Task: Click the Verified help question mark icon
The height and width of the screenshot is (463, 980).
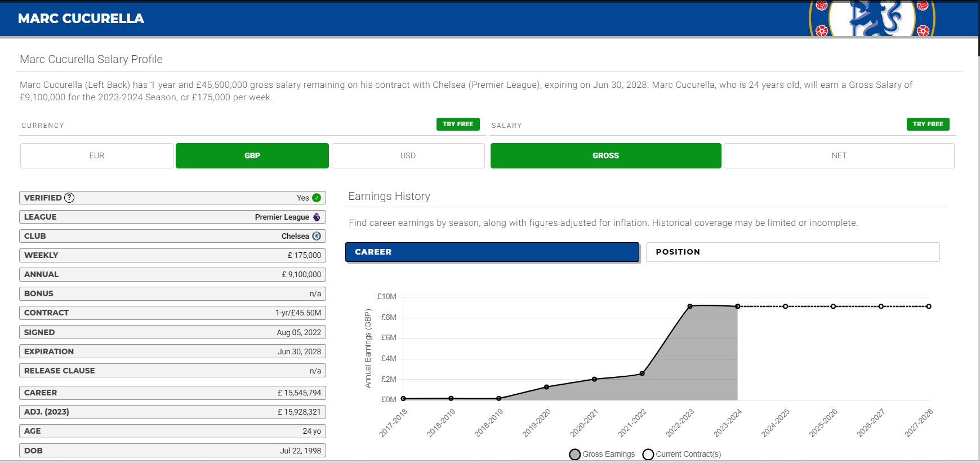Action: click(x=69, y=198)
